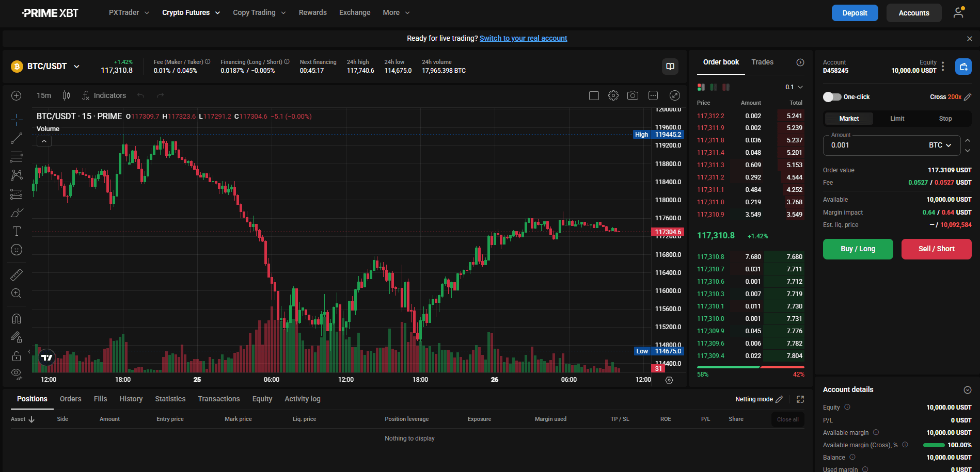
Task: Open the Switch to your real account link
Action: point(523,38)
